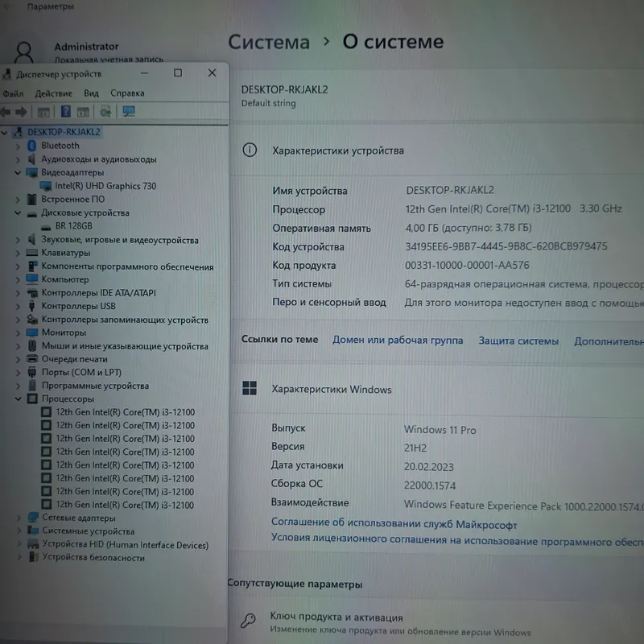Expand the Системные устройства chevron

(19, 530)
